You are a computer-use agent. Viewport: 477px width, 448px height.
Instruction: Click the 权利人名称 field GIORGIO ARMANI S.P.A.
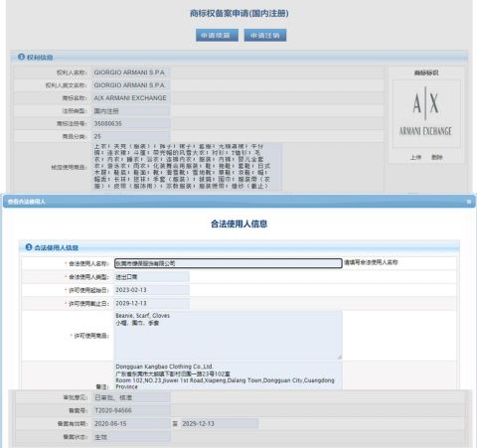point(131,73)
